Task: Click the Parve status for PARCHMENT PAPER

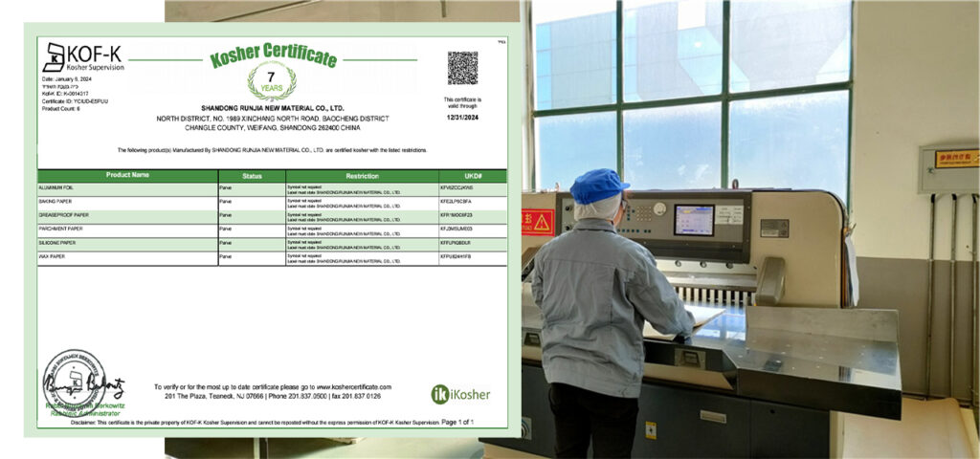Action: coord(225,229)
